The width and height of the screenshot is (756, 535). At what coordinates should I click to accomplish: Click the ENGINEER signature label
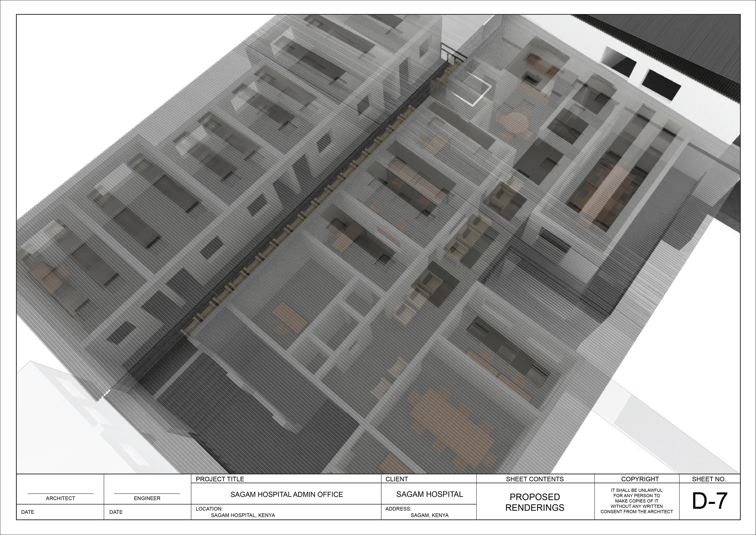(147, 498)
